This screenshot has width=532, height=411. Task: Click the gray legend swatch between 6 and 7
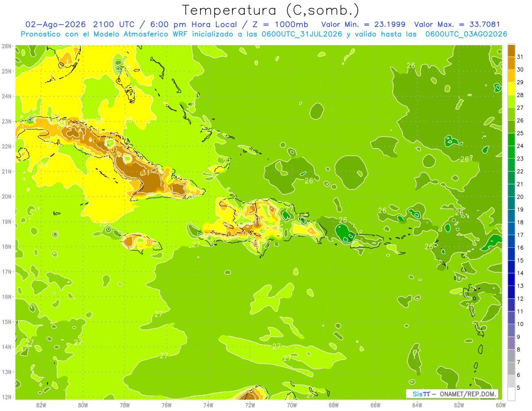tap(511, 368)
